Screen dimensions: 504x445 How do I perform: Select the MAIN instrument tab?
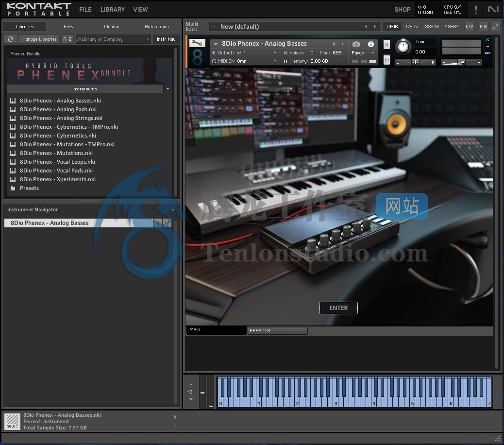click(216, 330)
